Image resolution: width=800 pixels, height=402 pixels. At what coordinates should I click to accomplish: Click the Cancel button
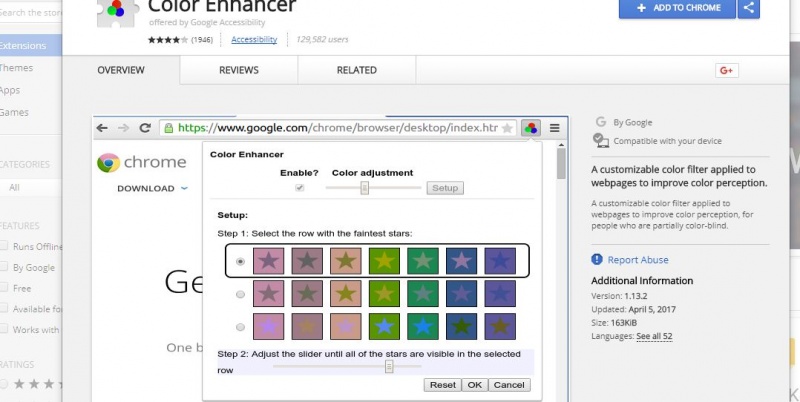point(509,385)
